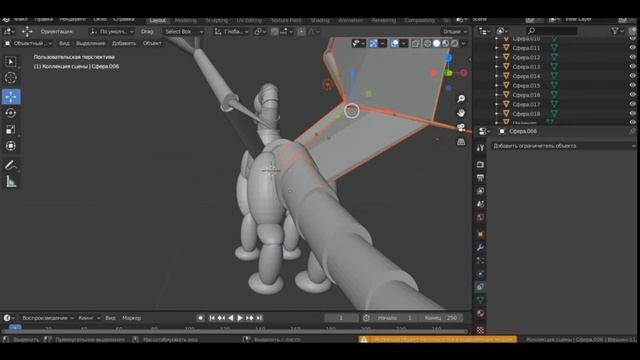This screenshot has height=360, width=640.
Task: Hide Сфера.014 with its eye icon
Action: coord(632,76)
